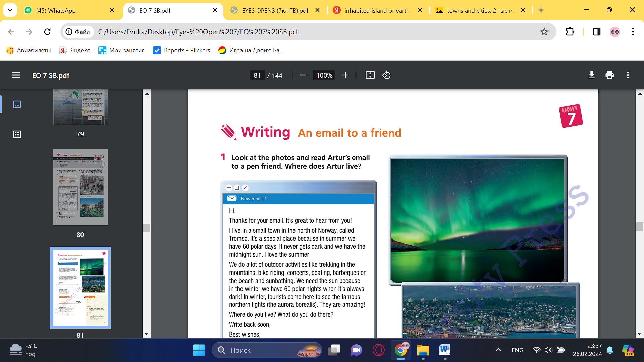The image size is (644, 362).
Task: Open the browser extensions menu
Action: [570, 32]
